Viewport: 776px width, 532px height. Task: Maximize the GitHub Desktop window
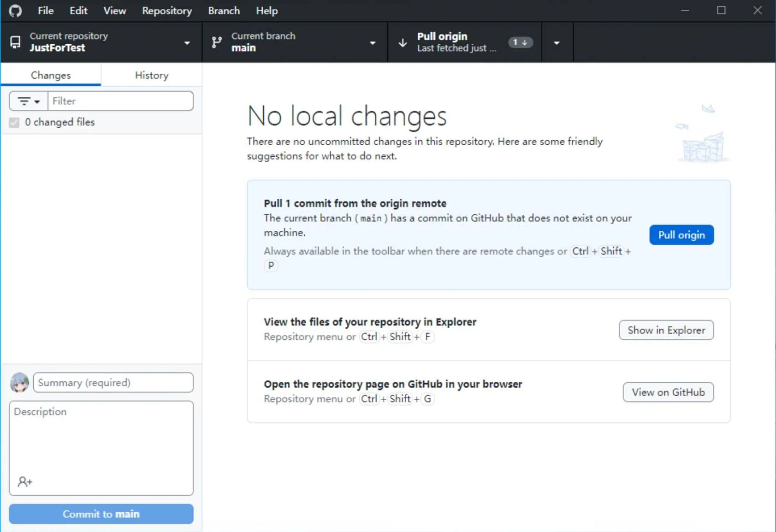click(721, 11)
